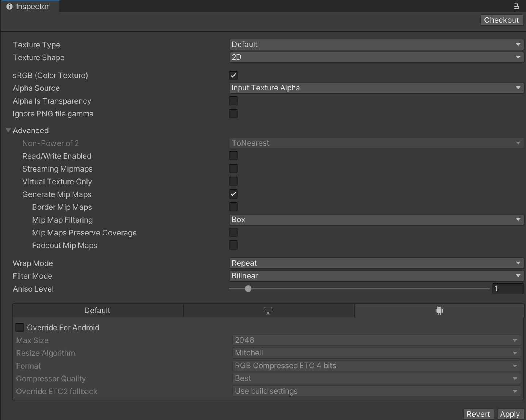Click the Inspector lock icon
The width and height of the screenshot is (526, 420).
coord(516,6)
